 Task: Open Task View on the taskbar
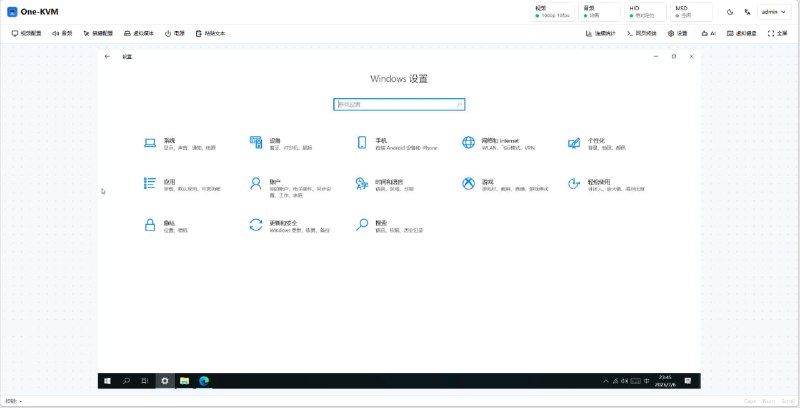145,381
